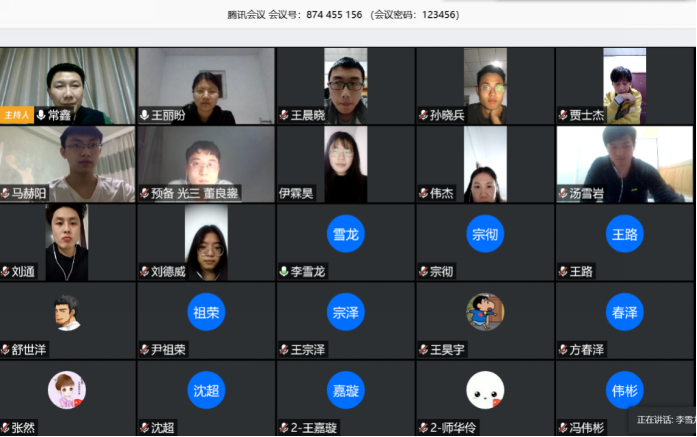Select the video tile of 刘德威

click(206, 242)
